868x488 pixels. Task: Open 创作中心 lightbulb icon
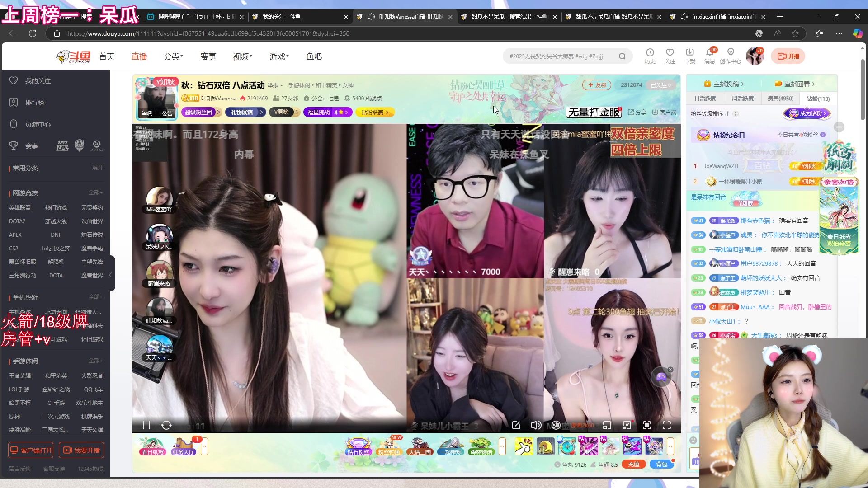pyautogui.click(x=731, y=56)
